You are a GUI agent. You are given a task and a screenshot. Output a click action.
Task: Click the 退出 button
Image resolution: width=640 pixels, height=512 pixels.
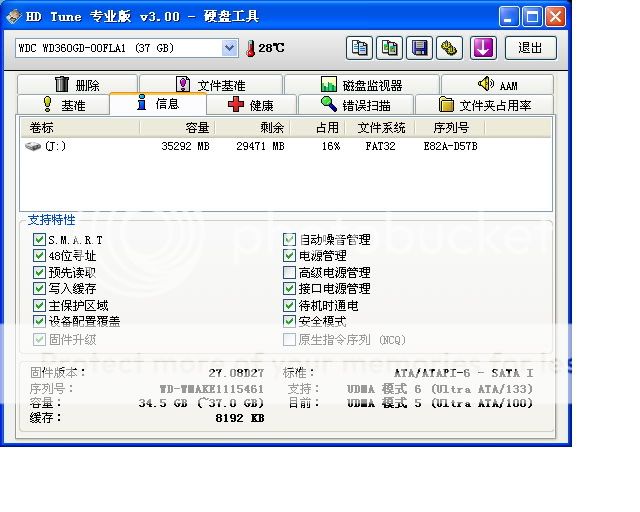[531, 48]
